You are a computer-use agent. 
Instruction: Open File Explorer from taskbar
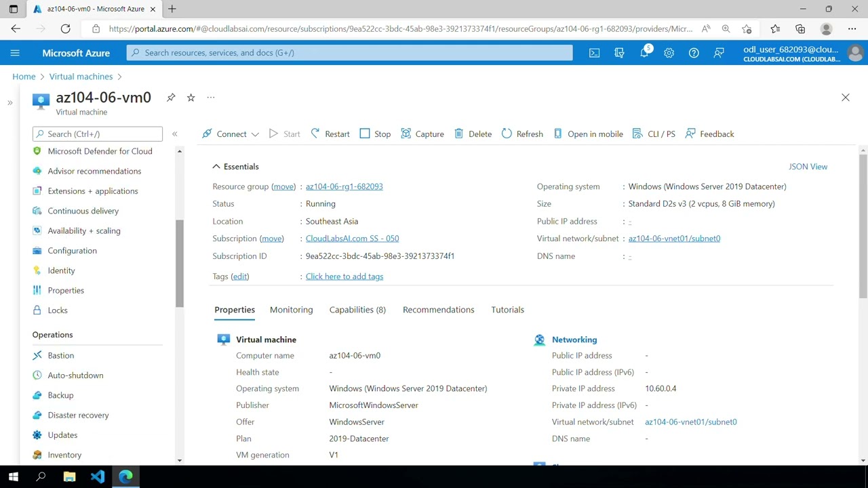(69, 476)
